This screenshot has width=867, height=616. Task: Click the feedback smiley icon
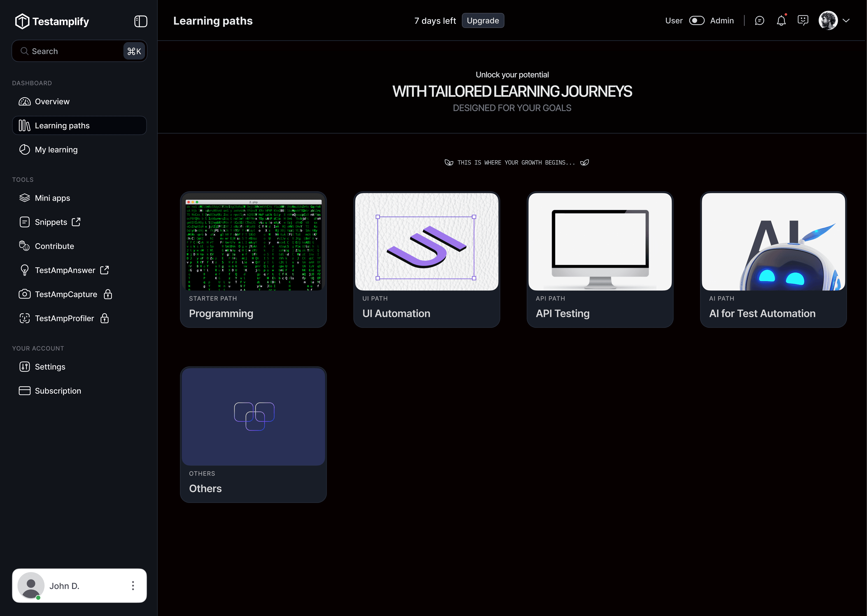tap(803, 20)
